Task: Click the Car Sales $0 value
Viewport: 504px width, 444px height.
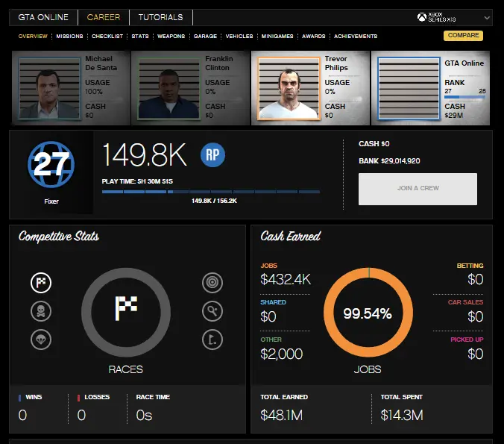Action: click(x=476, y=316)
